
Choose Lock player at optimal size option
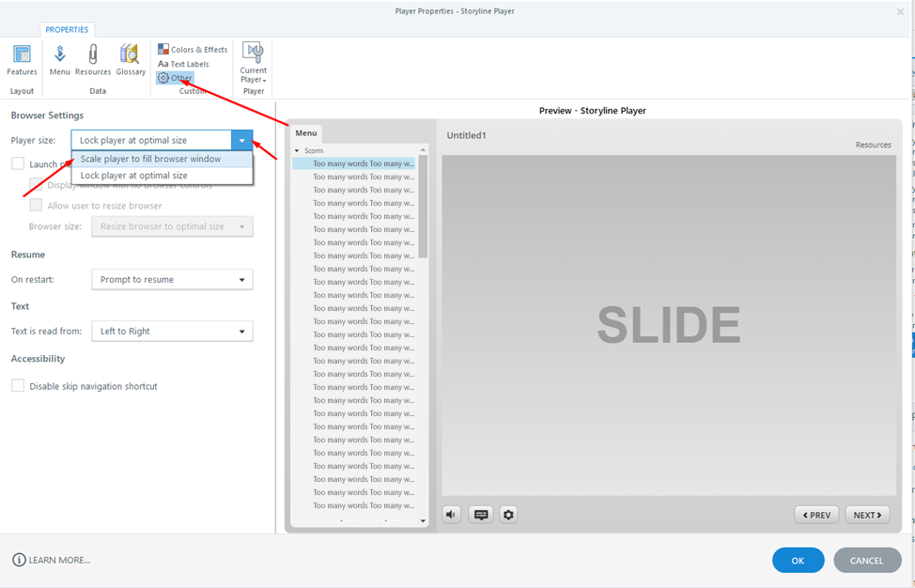click(163, 176)
